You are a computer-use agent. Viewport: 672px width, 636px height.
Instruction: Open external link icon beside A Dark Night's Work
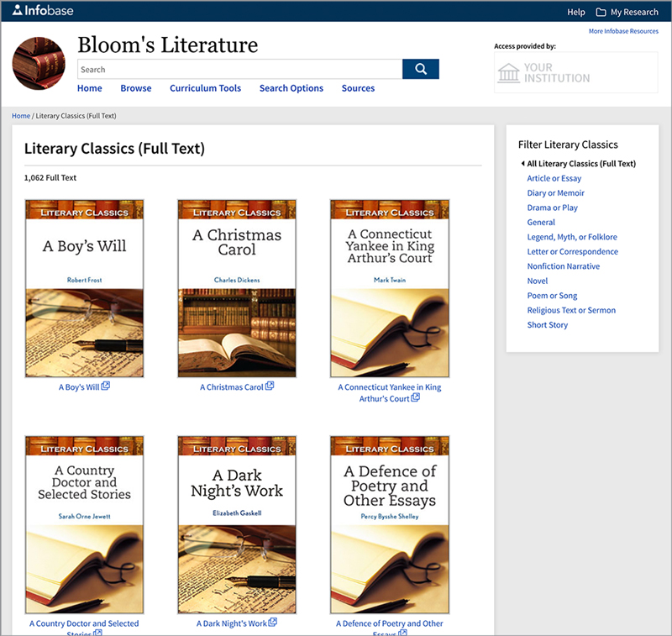[x=272, y=622]
